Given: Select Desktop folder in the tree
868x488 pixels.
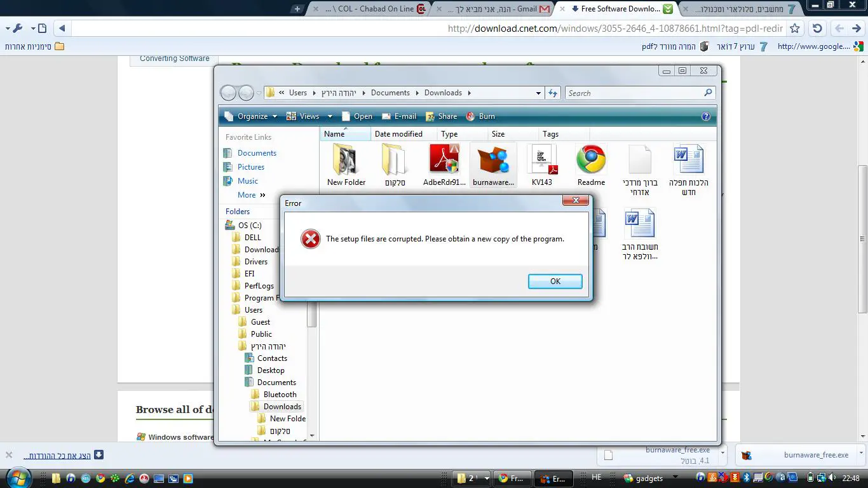Looking at the screenshot, I should [x=271, y=370].
